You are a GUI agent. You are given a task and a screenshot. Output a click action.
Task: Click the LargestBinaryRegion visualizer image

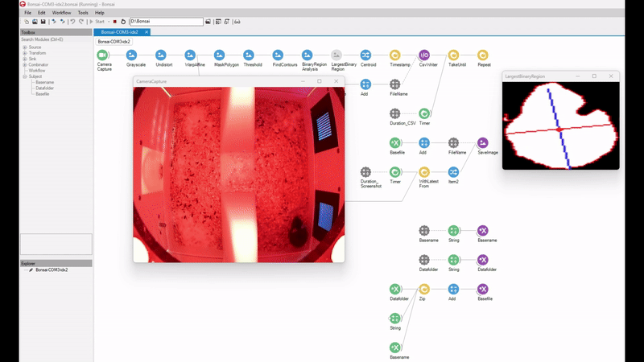560,125
